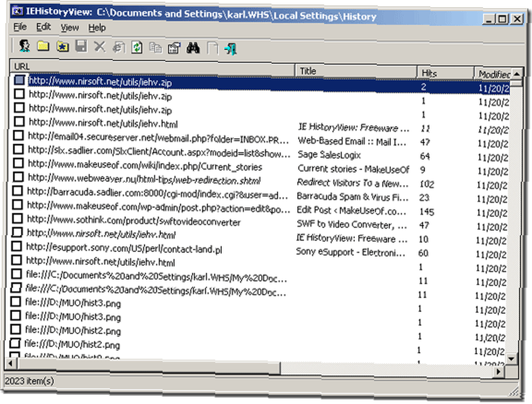Tick the checkbox for the highlighted iehv.zip row
Viewport: 532px width, 404px height.
[20, 80]
